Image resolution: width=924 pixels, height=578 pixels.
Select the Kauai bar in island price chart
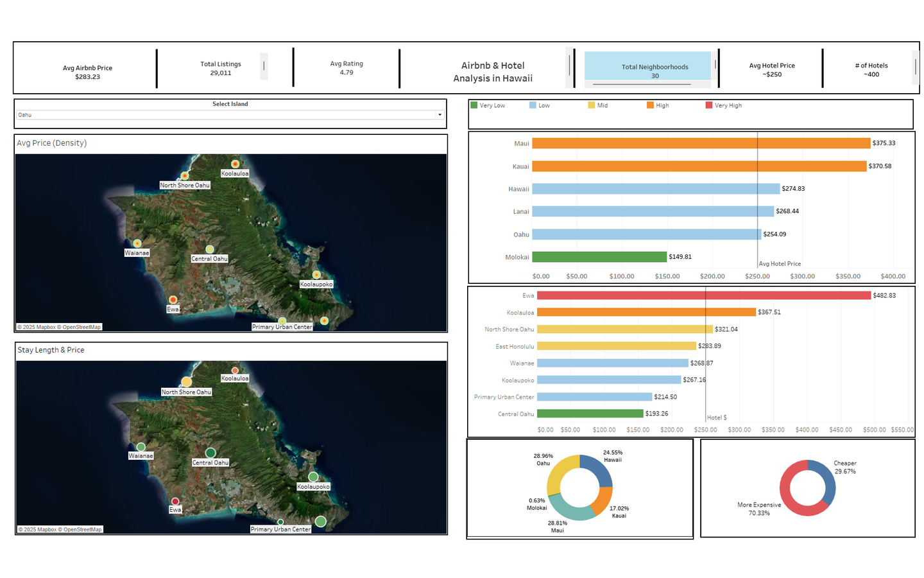[x=699, y=166]
